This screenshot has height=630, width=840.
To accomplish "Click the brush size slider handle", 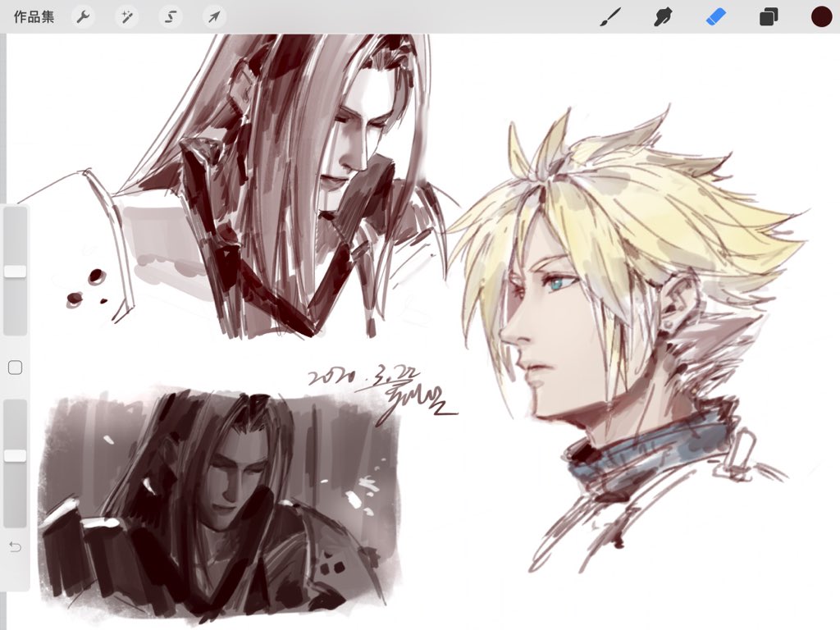I will point(15,271).
